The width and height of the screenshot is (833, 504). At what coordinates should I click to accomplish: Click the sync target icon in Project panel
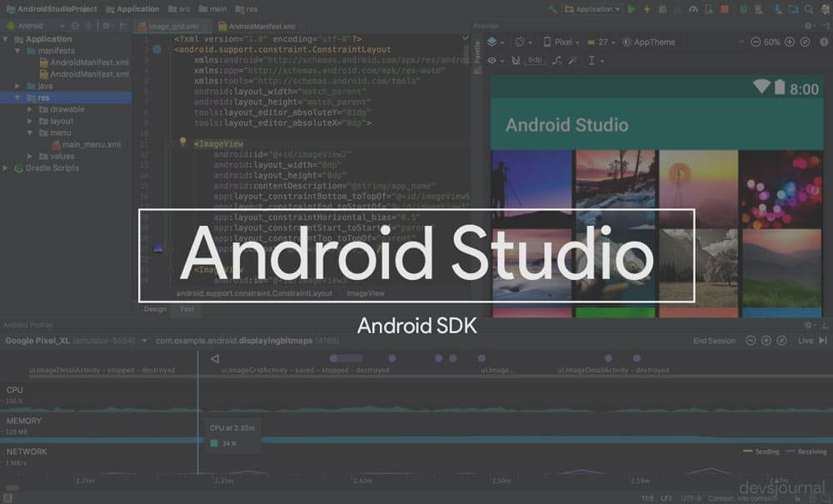(75, 26)
